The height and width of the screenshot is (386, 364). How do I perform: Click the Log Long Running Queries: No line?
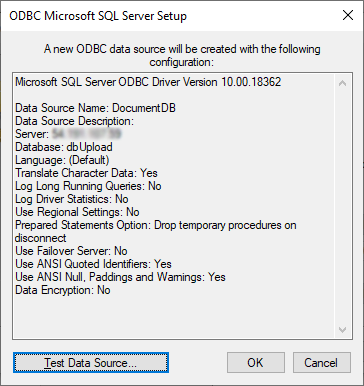88,186
